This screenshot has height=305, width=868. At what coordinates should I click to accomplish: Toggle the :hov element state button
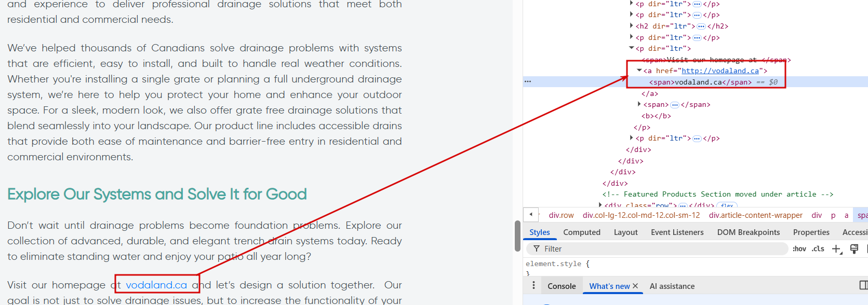pyautogui.click(x=799, y=249)
